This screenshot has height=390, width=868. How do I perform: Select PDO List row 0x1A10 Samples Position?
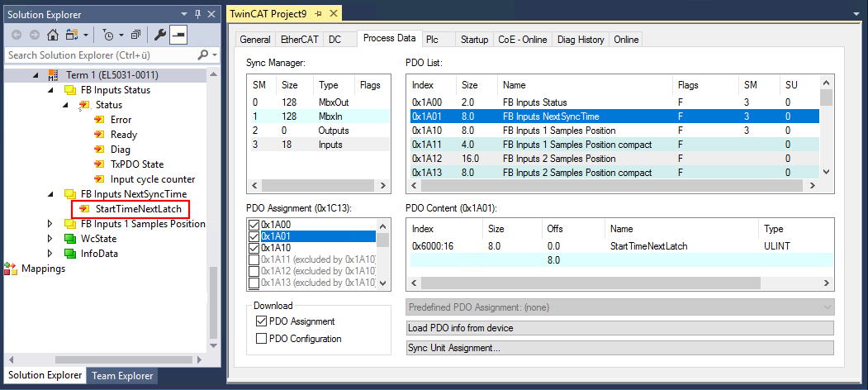(614, 131)
